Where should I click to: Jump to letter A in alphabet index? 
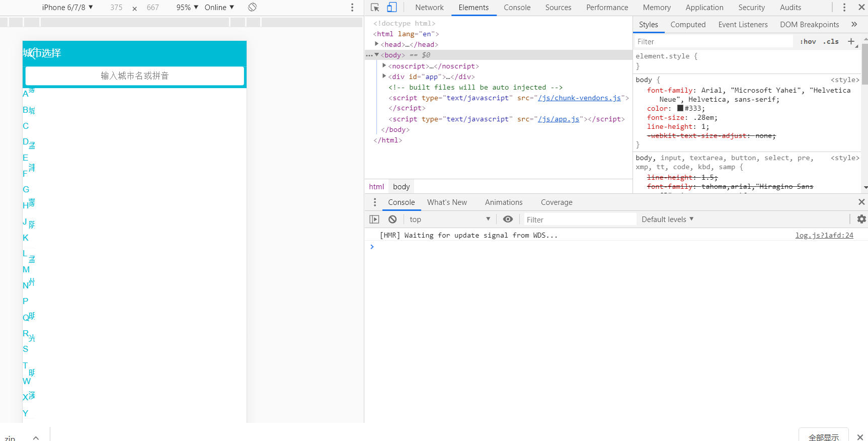(25, 94)
